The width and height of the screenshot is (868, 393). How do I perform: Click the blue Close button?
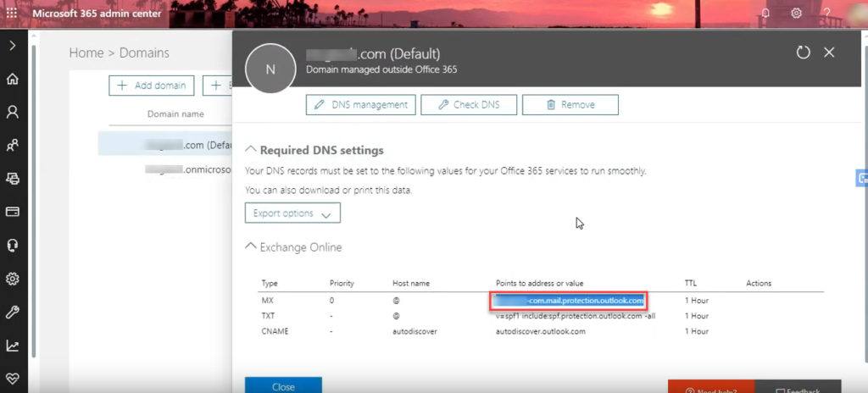(x=283, y=385)
